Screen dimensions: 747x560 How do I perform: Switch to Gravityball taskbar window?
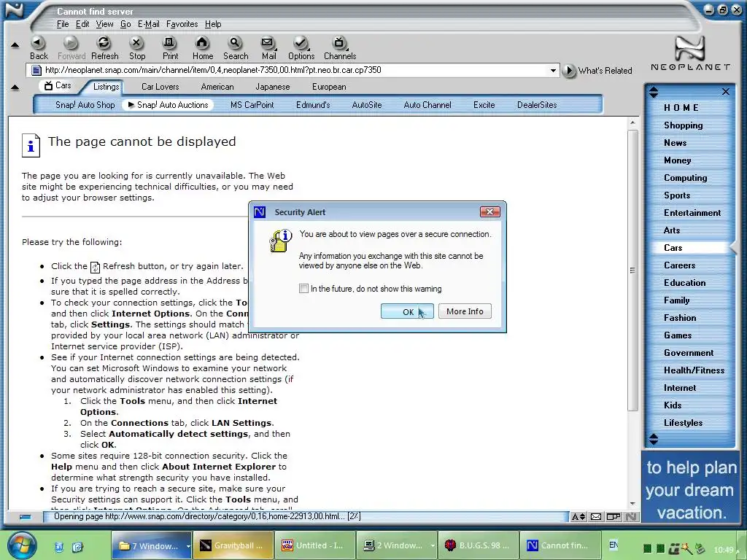pyautogui.click(x=233, y=545)
